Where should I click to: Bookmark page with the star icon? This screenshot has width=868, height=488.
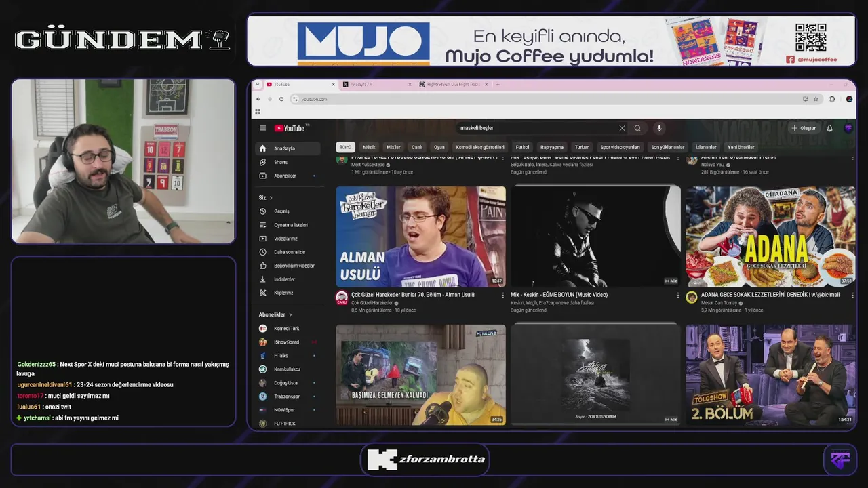coord(816,99)
